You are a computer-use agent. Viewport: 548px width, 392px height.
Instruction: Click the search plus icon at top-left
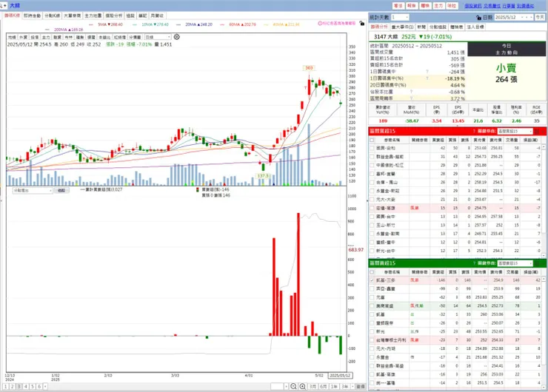(x=3, y=6)
